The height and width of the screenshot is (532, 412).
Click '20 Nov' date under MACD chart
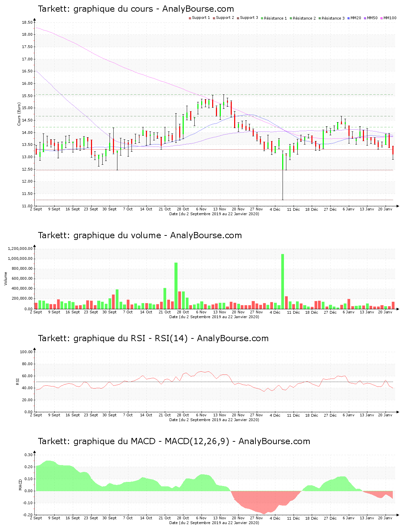238,518
